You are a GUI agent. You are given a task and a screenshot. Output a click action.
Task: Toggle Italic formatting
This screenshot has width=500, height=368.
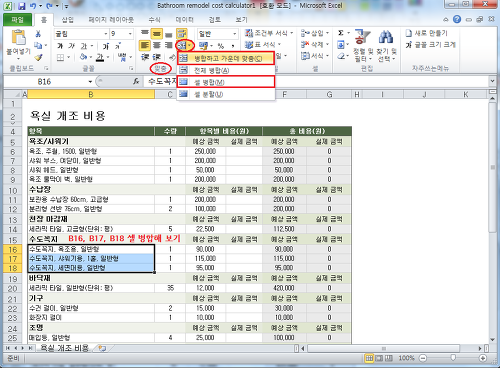pos(72,46)
